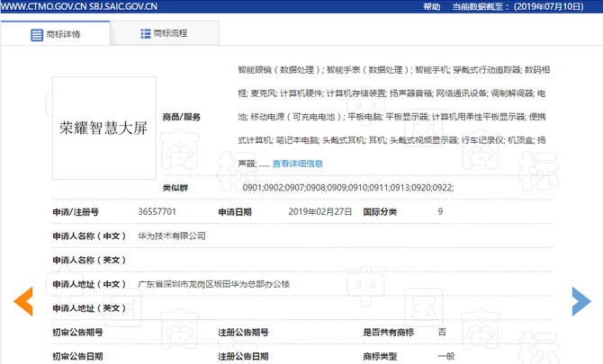Screen dimensions: 603x364
Task: Click the 商标详情 document icon
Action: [x=37, y=35]
